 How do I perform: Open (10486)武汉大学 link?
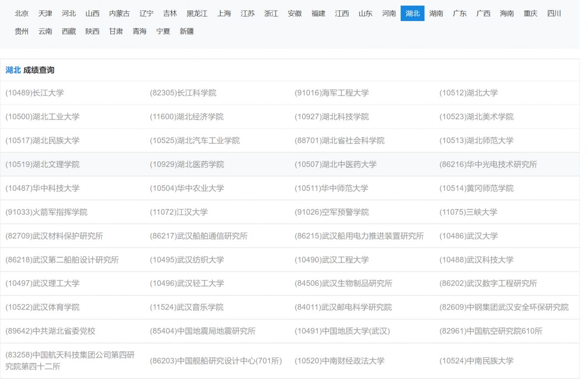469,236
